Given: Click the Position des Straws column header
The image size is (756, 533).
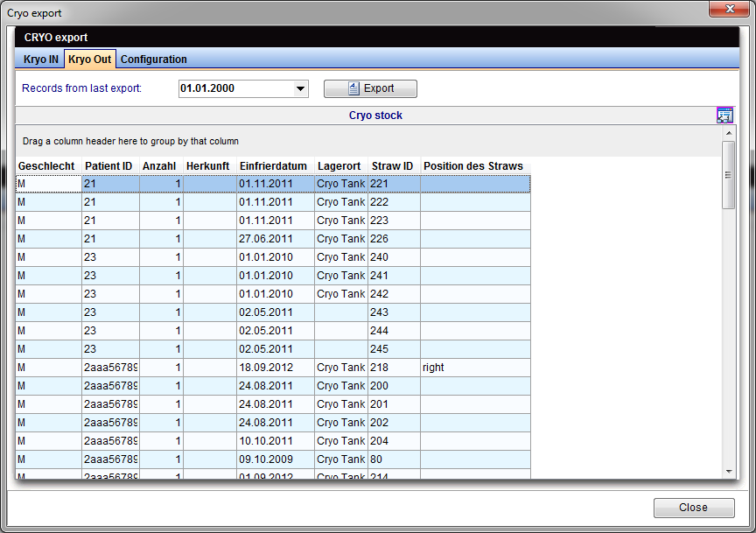Looking at the screenshot, I should click(x=475, y=166).
